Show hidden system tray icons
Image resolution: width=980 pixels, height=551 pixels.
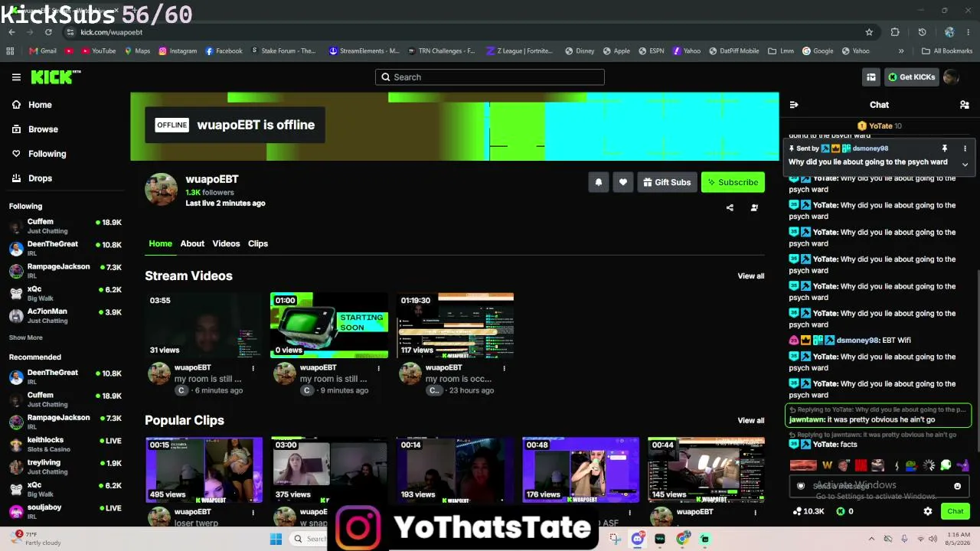[x=872, y=539]
